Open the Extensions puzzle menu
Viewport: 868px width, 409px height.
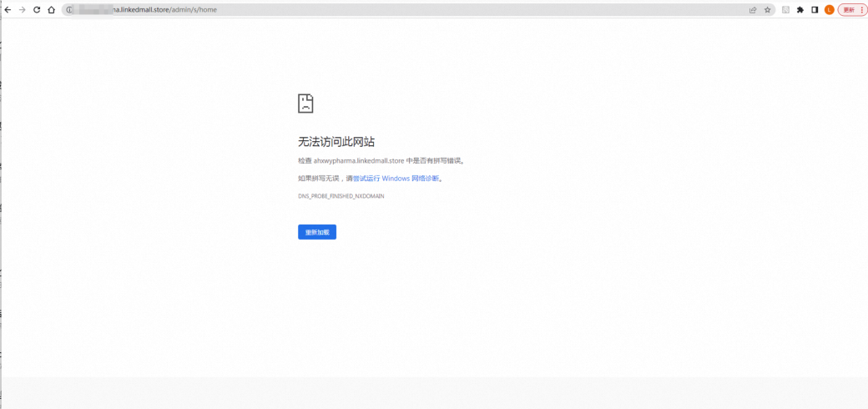(800, 10)
